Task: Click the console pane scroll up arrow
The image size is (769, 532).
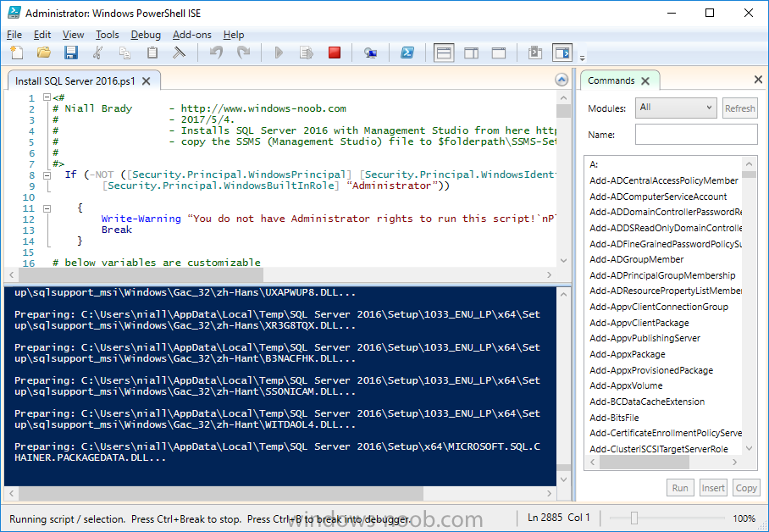Action: point(563,295)
